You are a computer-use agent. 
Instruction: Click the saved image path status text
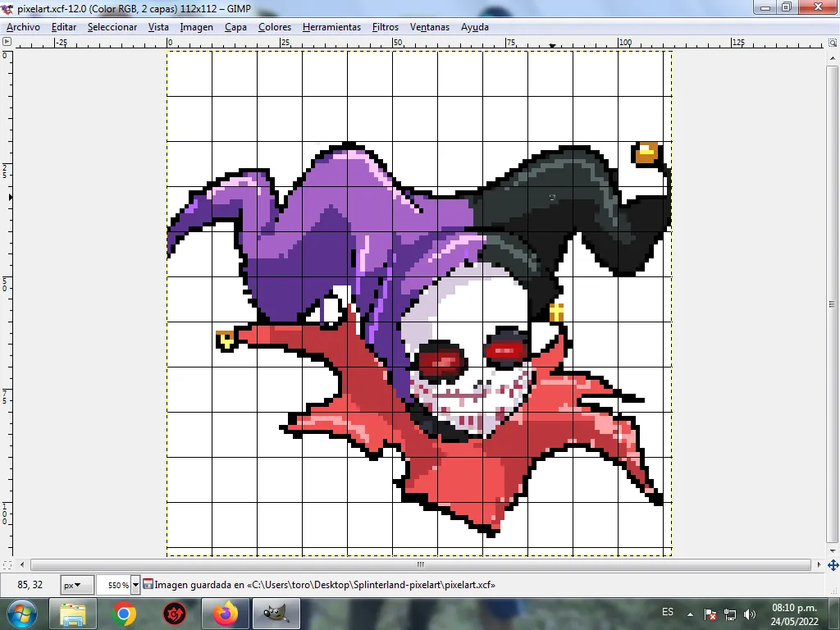(x=325, y=585)
